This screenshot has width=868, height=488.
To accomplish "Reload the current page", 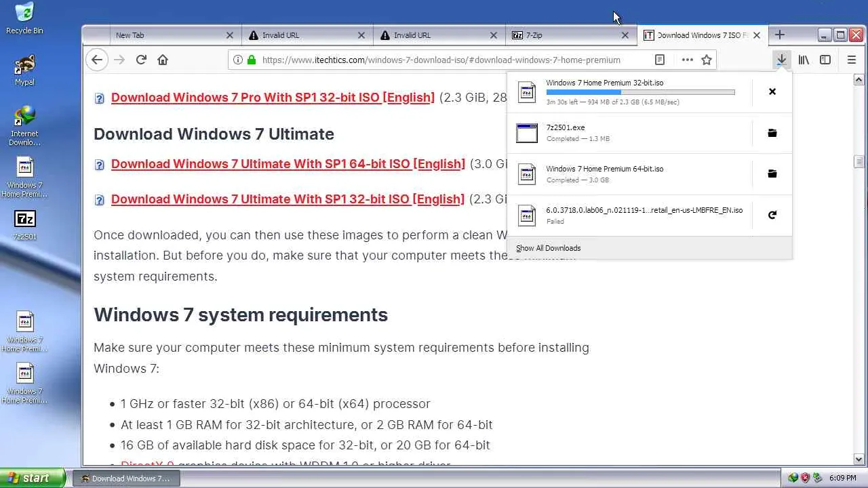I will (141, 60).
